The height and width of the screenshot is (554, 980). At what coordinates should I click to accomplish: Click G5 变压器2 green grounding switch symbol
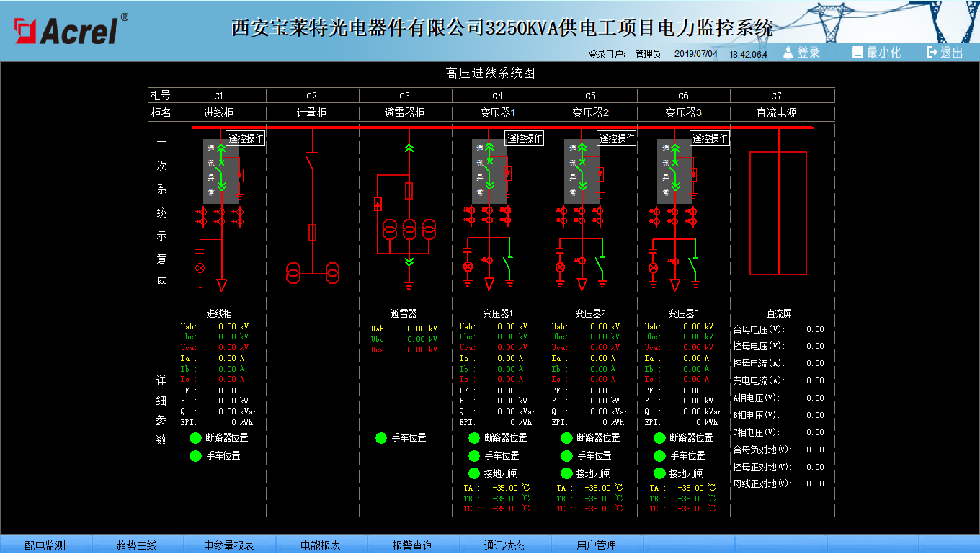(602, 259)
